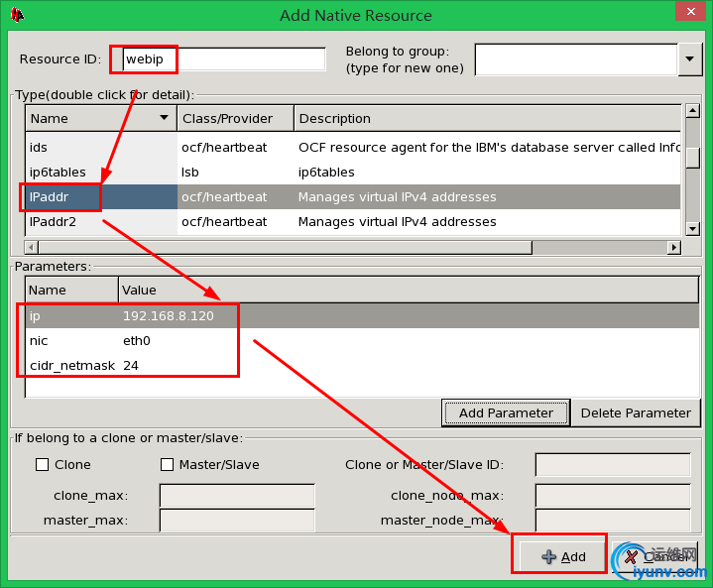
Task: Click the application icon in title bar
Action: coord(18,16)
